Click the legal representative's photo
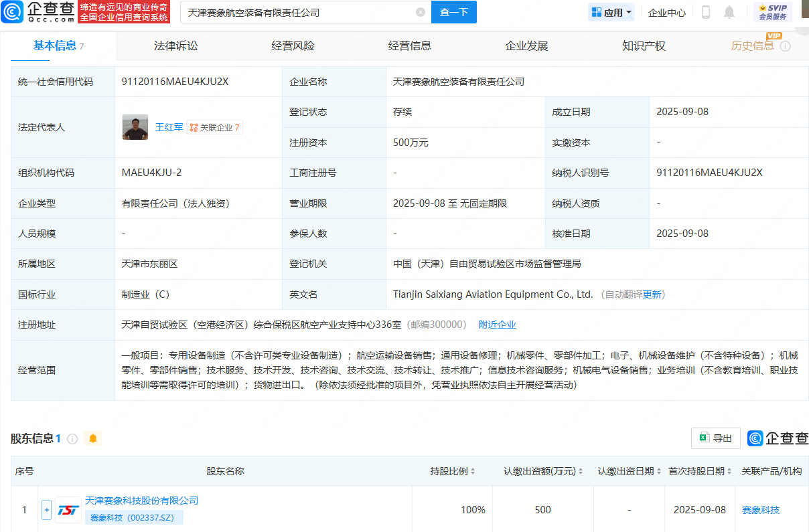The image size is (809, 532). tap(135, 127)
